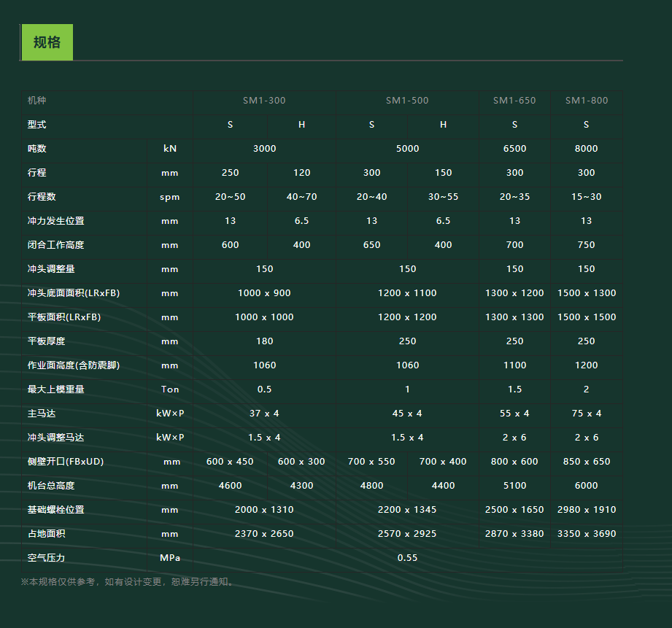
Task: Select the SM1-300 model column header
Action: click(264, 101)
